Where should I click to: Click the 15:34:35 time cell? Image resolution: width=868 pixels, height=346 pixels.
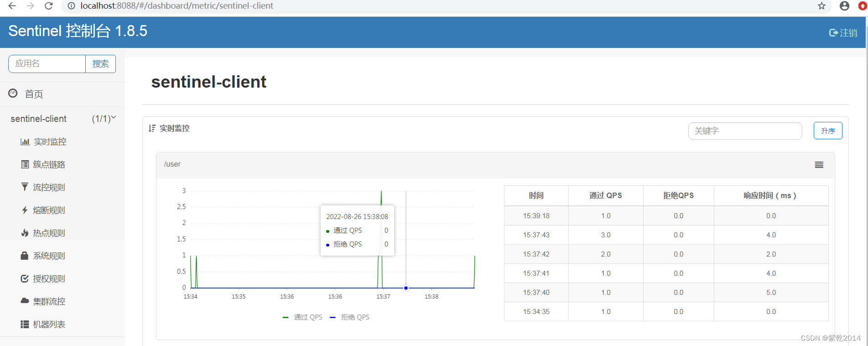coord(536,312)
